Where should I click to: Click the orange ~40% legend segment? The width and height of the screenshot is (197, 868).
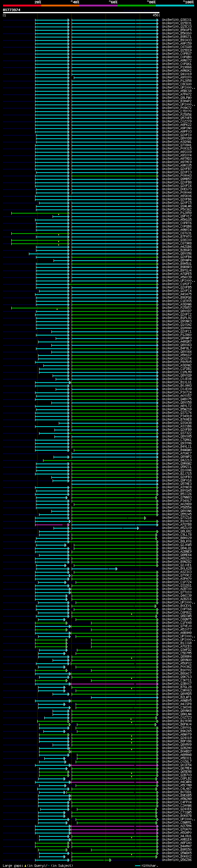60,6
